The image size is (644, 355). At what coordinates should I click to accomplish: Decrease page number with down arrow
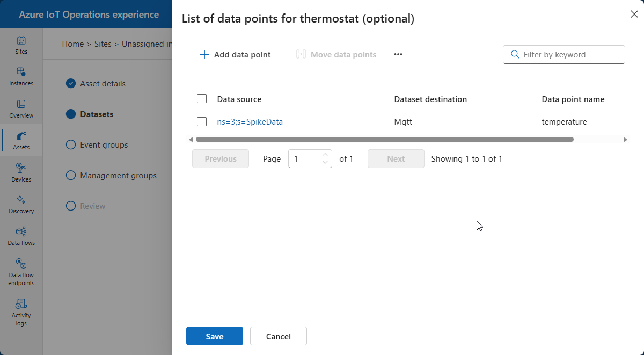point(325,162)
